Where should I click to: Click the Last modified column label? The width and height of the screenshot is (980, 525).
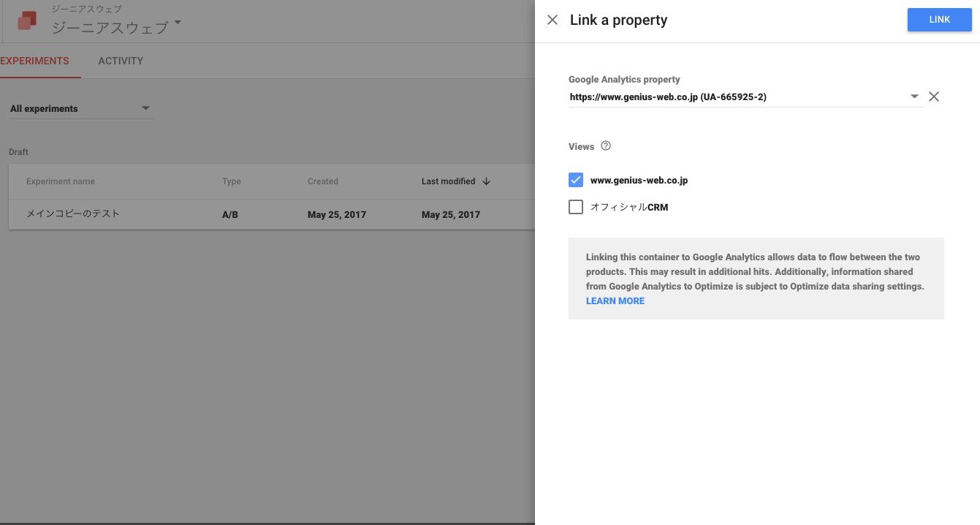[x=449, y=181]
